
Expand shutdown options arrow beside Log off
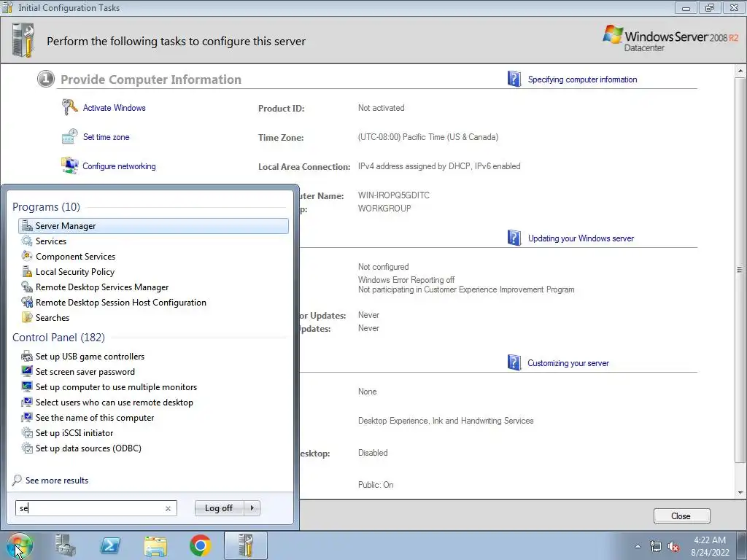coord(252,508)
